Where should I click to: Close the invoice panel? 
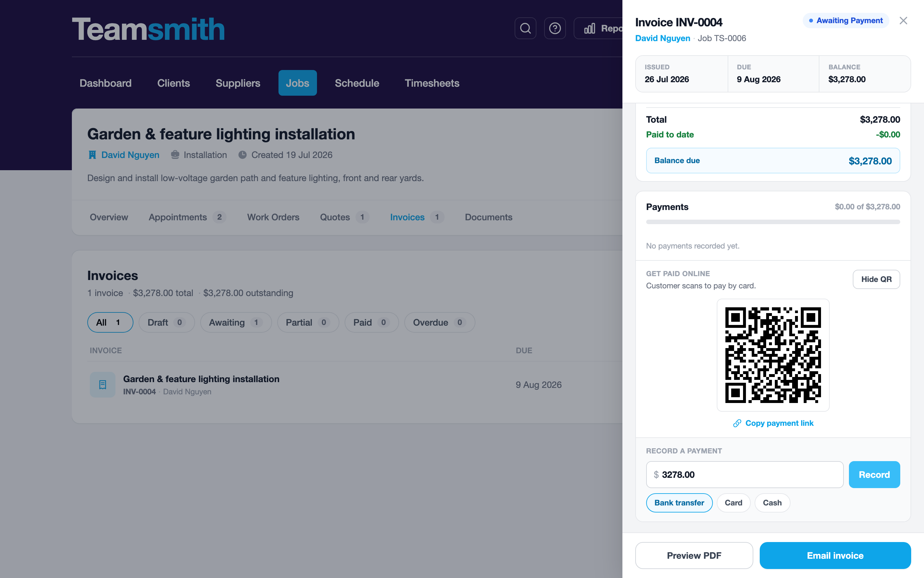point(903,21)
